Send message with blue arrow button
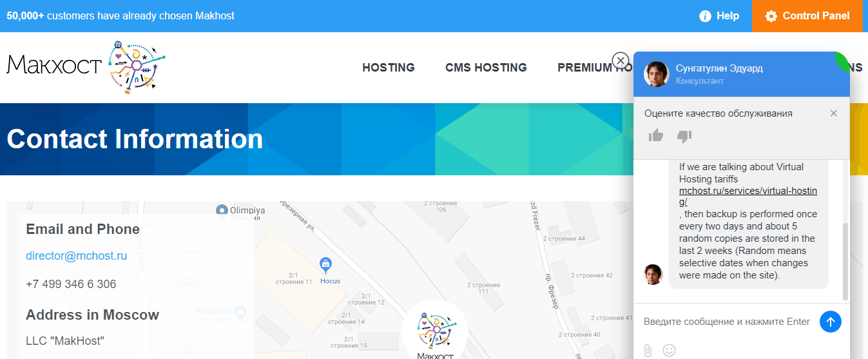The width and height of the screenshot is (868, 359). coord(831,322)
